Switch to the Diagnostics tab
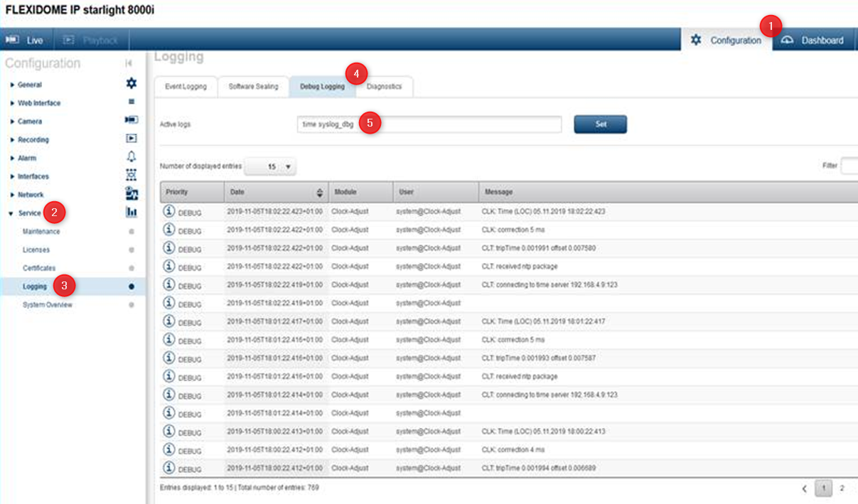This screenshot has height=504, width=858. click(x=385, y=87)
